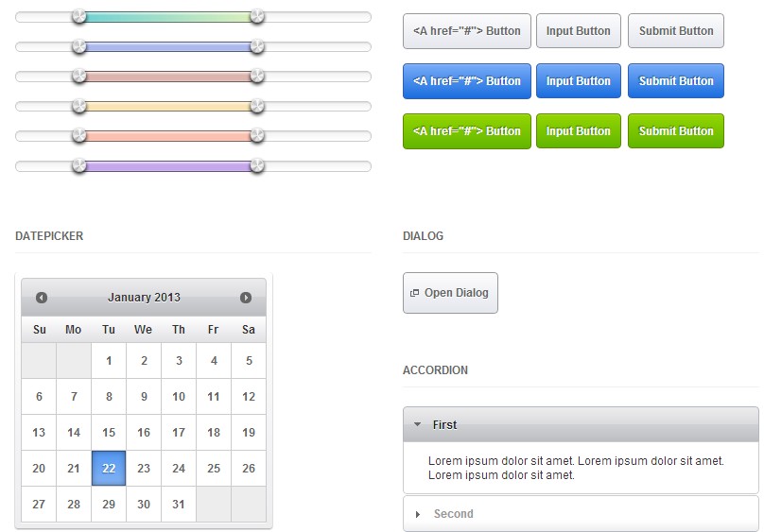Click the blue Submit Button
Viewport: 764px width, 532px height.
[676, 81]
